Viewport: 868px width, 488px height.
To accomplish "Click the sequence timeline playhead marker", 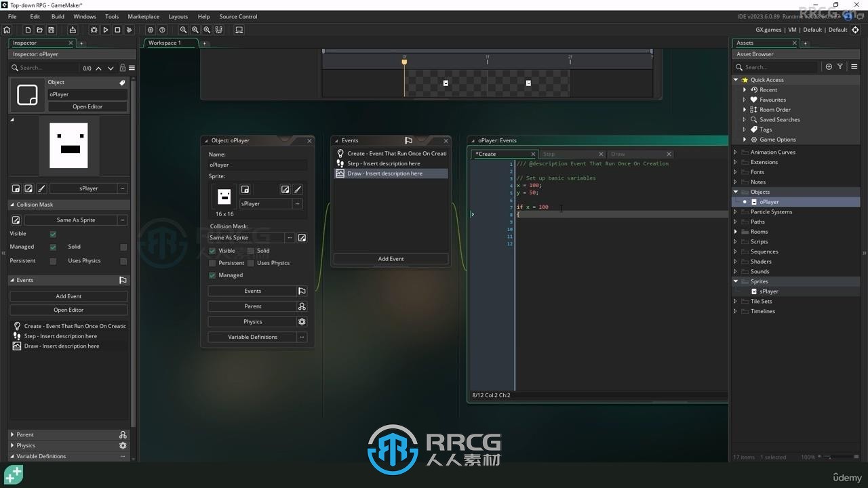I will pos(404,62).
